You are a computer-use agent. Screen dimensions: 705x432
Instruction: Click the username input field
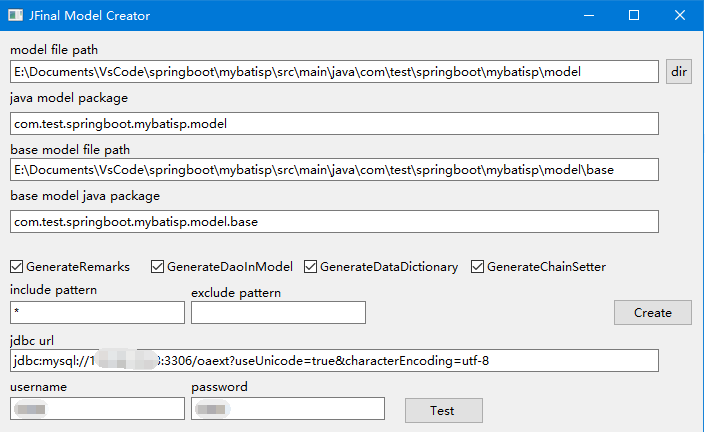97,409
